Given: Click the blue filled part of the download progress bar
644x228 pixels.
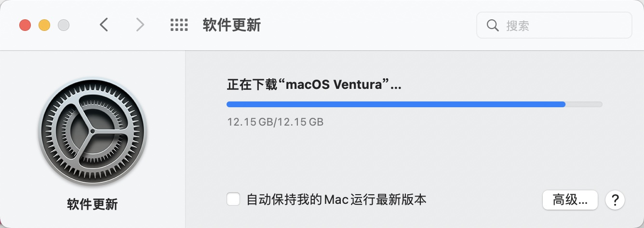Looking at the screenshot, I should pyautogui.click(x=395, y=104).
